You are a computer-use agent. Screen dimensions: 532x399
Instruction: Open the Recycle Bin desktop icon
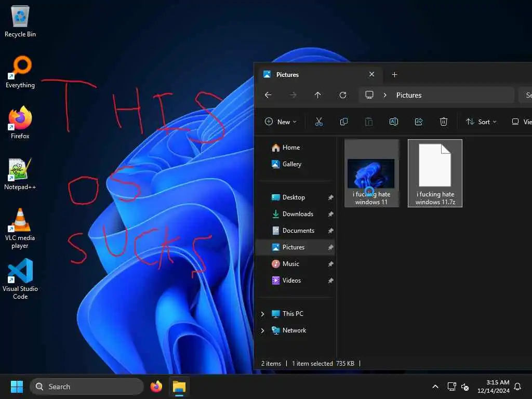pyautogui.click(x=20, y=21)
